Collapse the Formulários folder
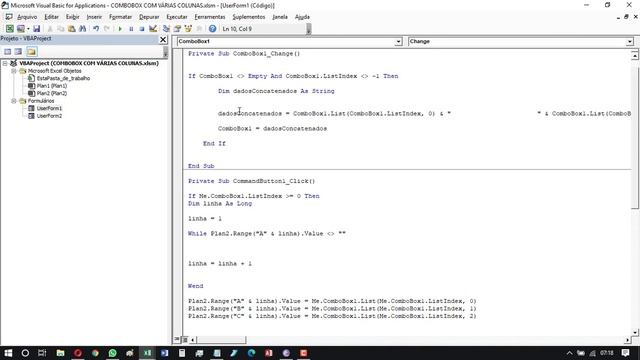 point(13,100)
